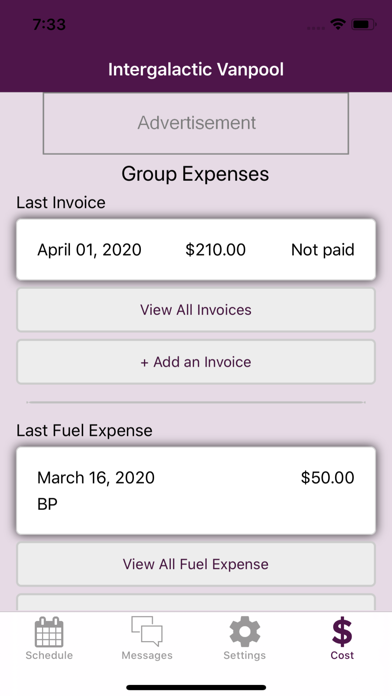Screen dimensions: 392x696
Task: Tap the BP station name in fuel card
Action: (x=48, y=504)
